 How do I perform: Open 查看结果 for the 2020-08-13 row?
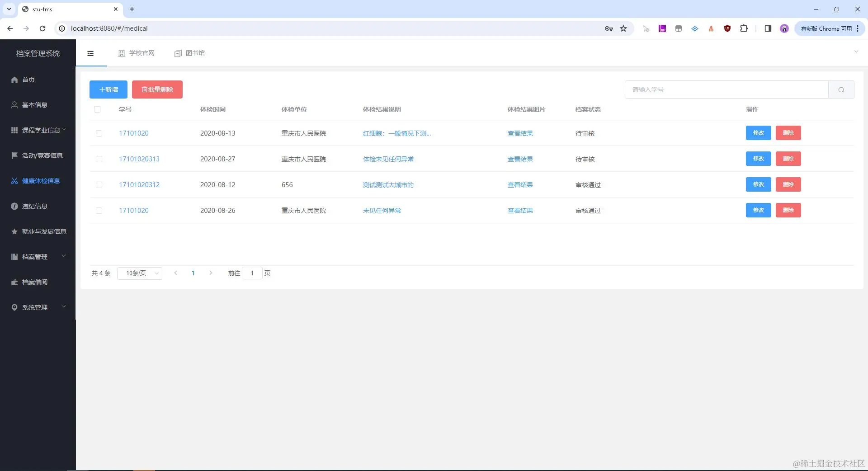point(520,133)
